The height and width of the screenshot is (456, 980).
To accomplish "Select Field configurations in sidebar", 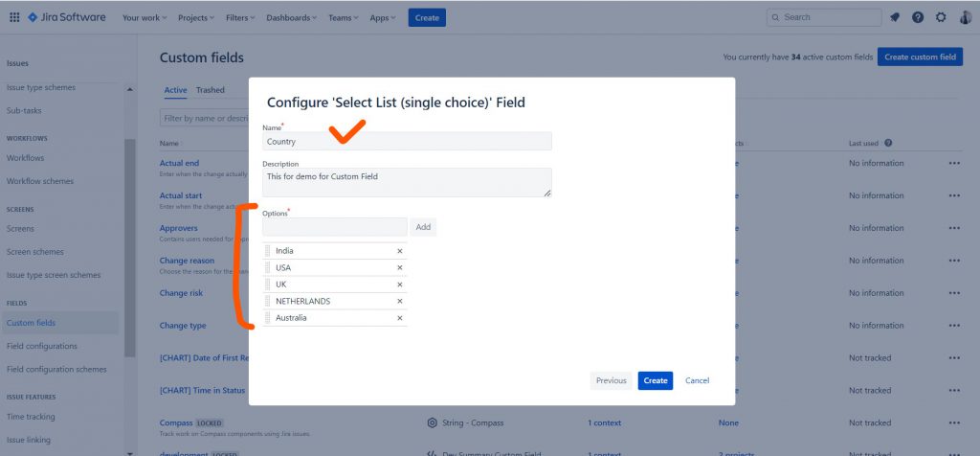I will [x=42, y=346].
